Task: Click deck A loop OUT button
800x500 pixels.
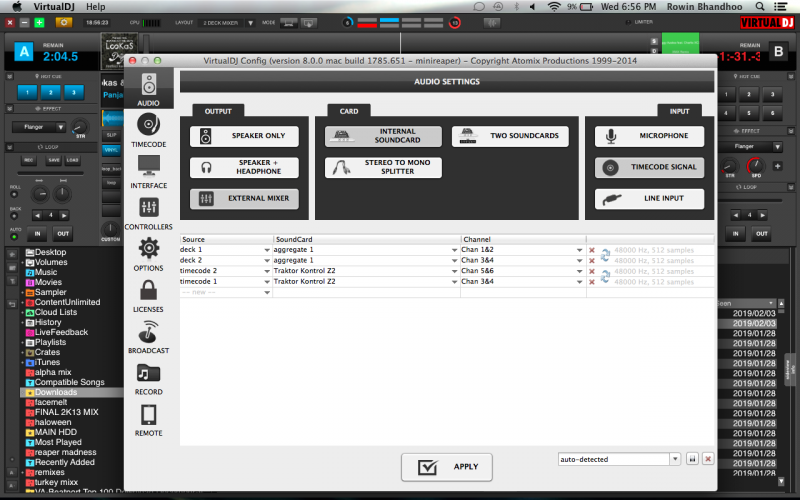Action: pos(63,234)
